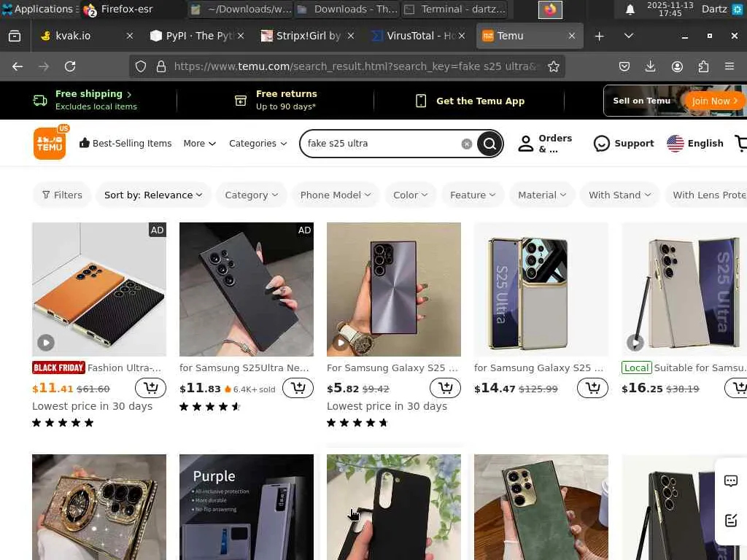Click Best-Selling Items link
Screen dimensions: 747x560
click(125, 144)
